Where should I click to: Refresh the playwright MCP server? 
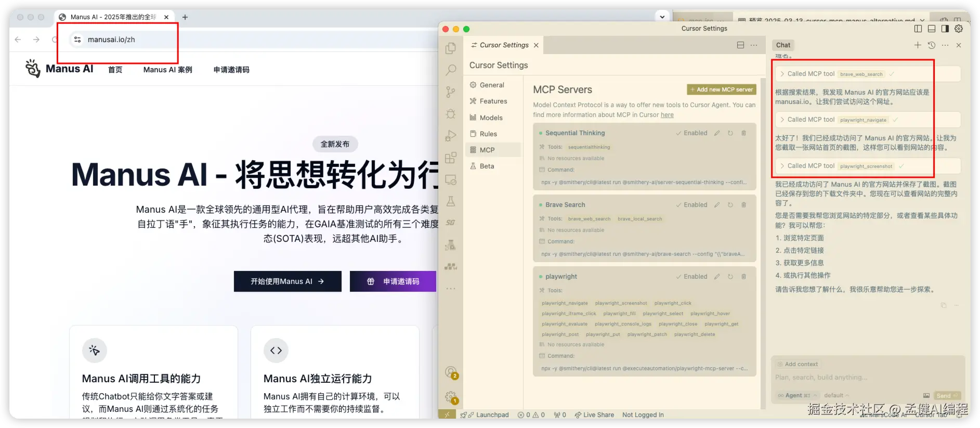[730, 277]
